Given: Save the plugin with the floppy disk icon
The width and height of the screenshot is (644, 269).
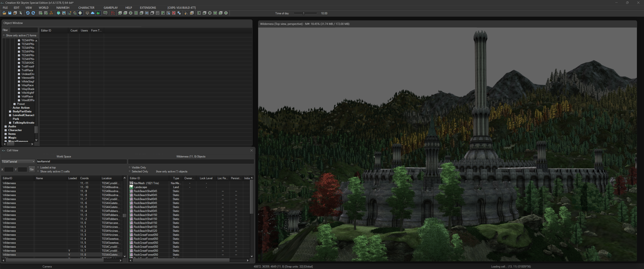Looking at the screenshot, I should (x=10, y=13).
